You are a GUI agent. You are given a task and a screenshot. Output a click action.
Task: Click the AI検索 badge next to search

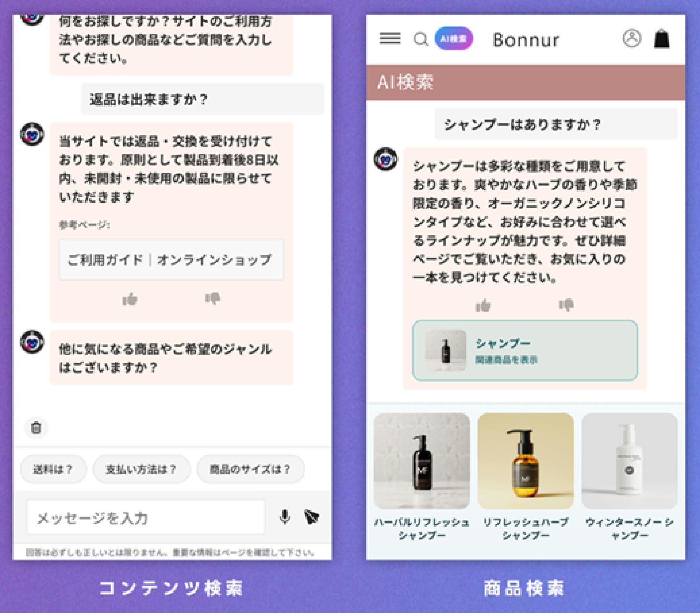pos(453,39)
